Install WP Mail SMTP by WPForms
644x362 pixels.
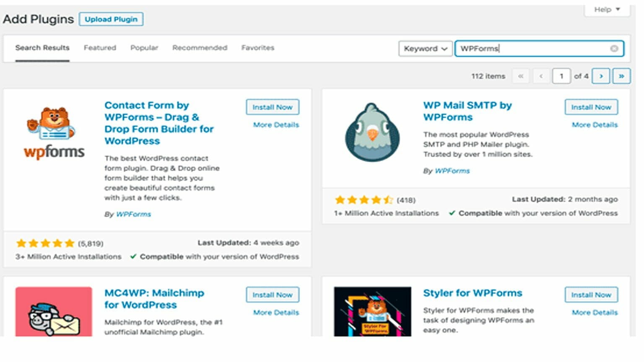point(591,107)
